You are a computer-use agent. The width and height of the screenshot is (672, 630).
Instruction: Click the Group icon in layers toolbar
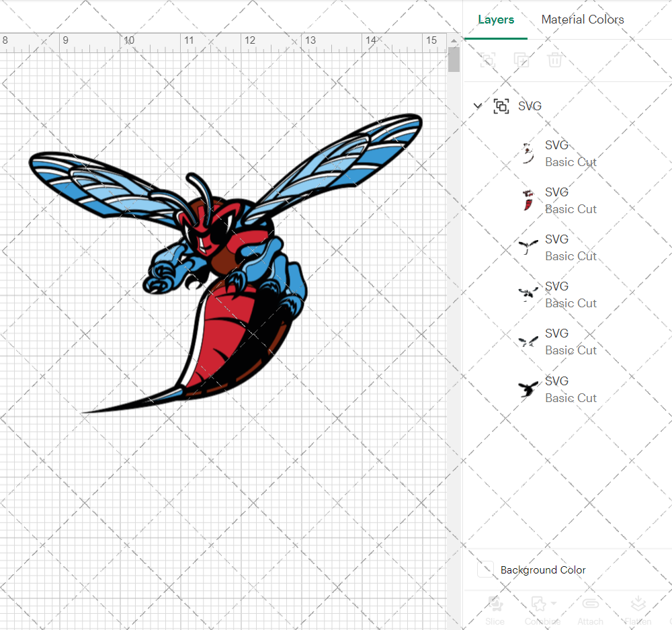point(487,60)
